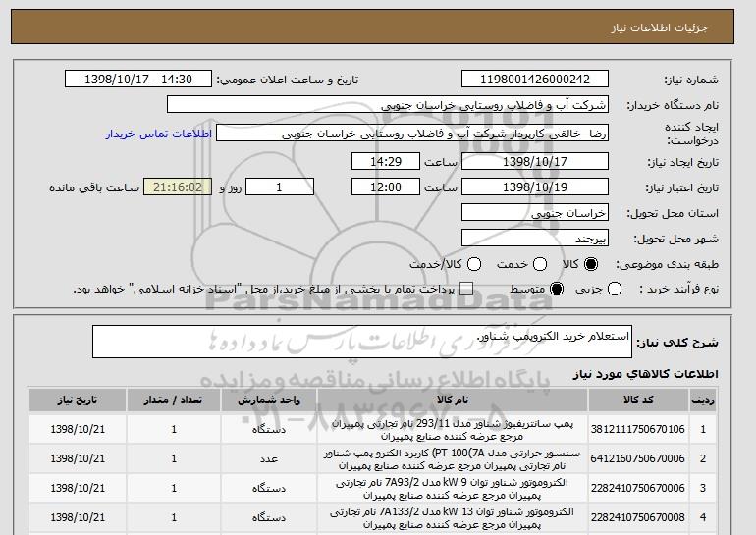The width and height of the screenshot is (756, 535).
Task: Click the تاریخ نیاز column header
Action: coord(78,401)
